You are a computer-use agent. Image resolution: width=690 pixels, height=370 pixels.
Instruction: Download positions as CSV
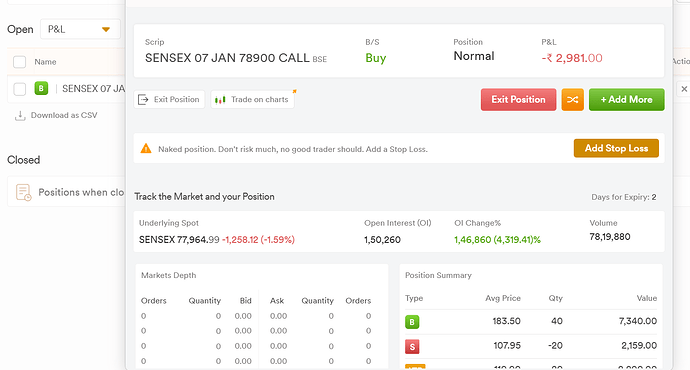click(x=64, y=115)
